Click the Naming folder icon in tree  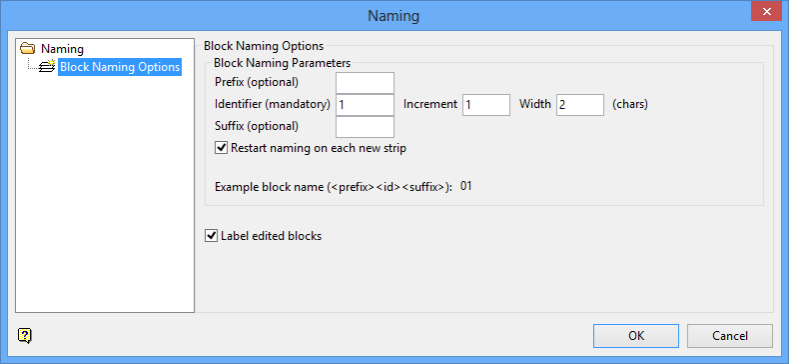(x=27, y=49)
